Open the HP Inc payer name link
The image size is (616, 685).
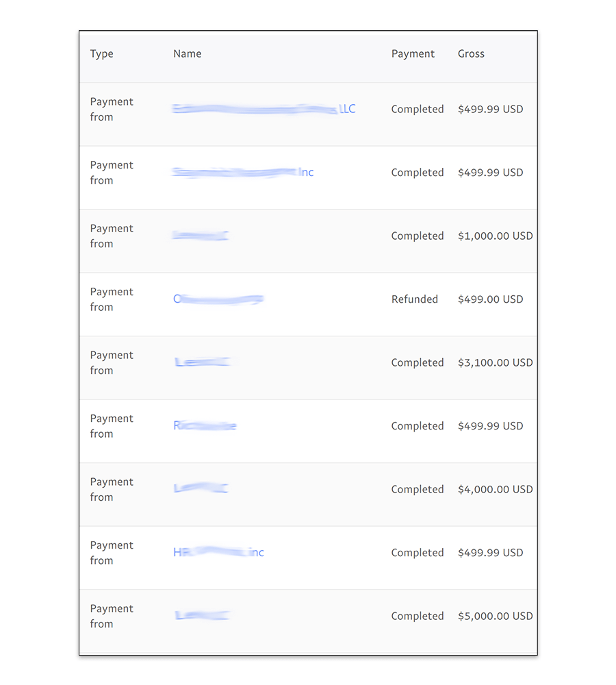[219, 552]
